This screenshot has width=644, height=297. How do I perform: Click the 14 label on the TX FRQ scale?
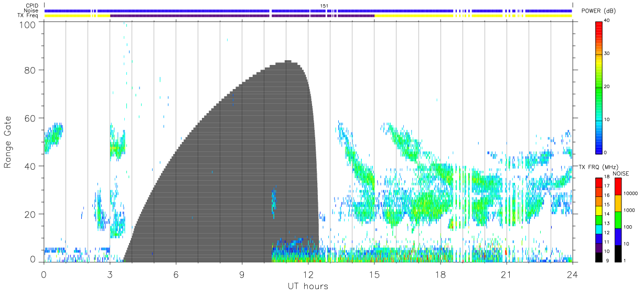click(x=607, y=214)
